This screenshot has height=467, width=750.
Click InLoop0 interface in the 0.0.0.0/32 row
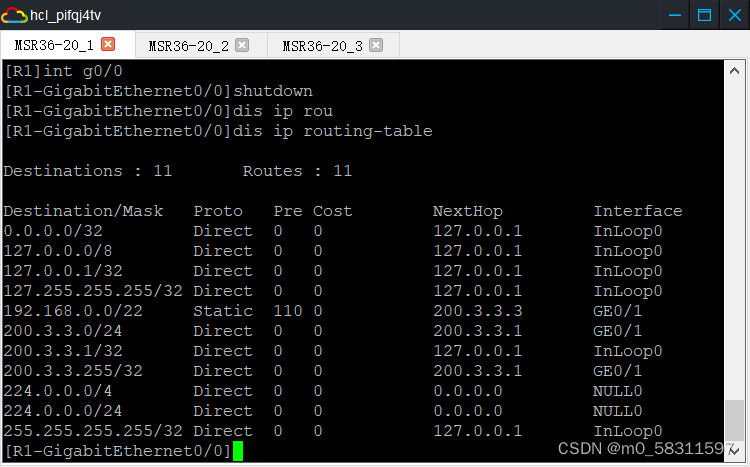point(628,231)
